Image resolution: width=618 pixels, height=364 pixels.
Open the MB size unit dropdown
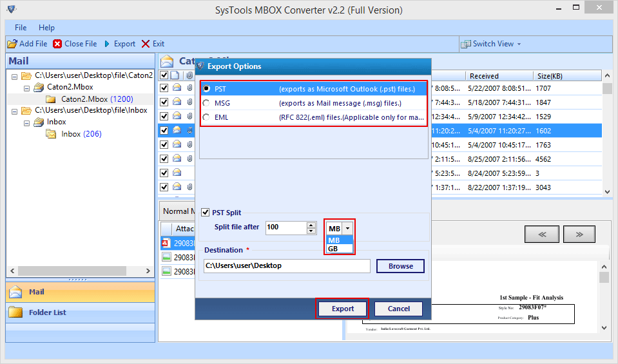[347, 229]
